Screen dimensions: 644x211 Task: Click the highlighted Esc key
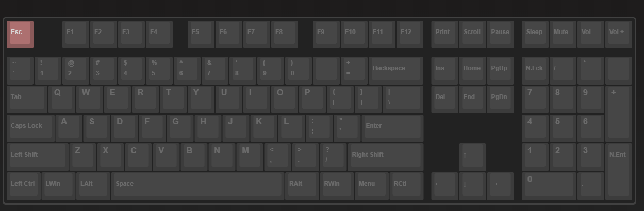(x=20, y=35)
